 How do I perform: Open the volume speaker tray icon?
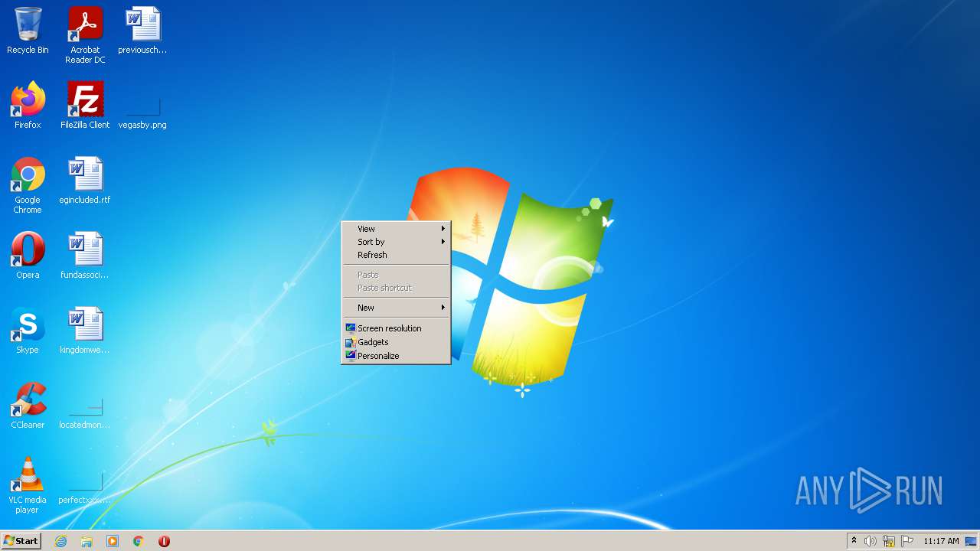(x=871, y=541)
